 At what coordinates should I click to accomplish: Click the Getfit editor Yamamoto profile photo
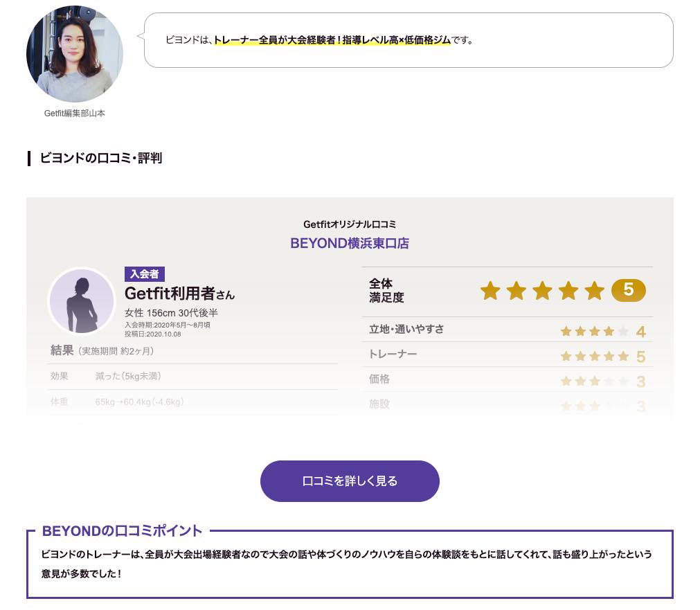click(74, 54)
